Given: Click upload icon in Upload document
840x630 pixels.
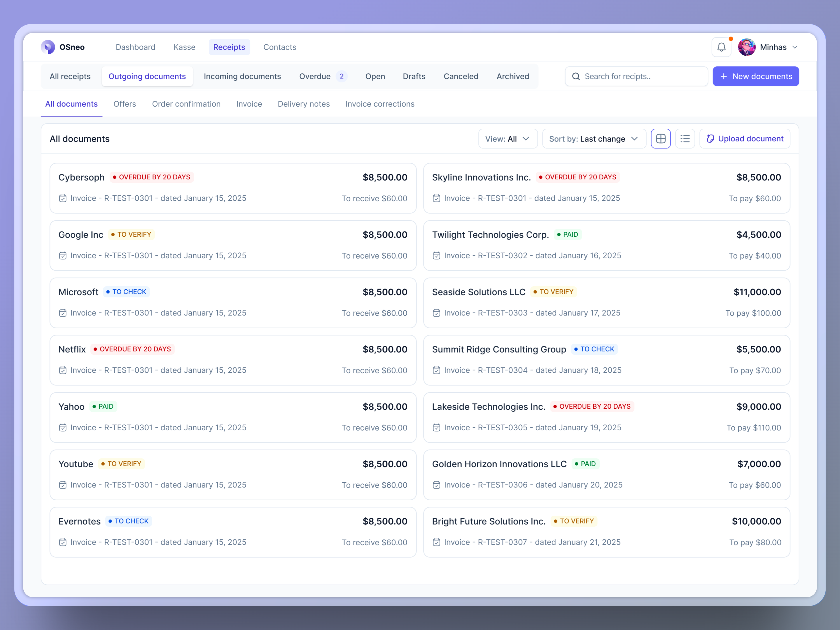Looking at the screenshot, I should coord(710,139).
